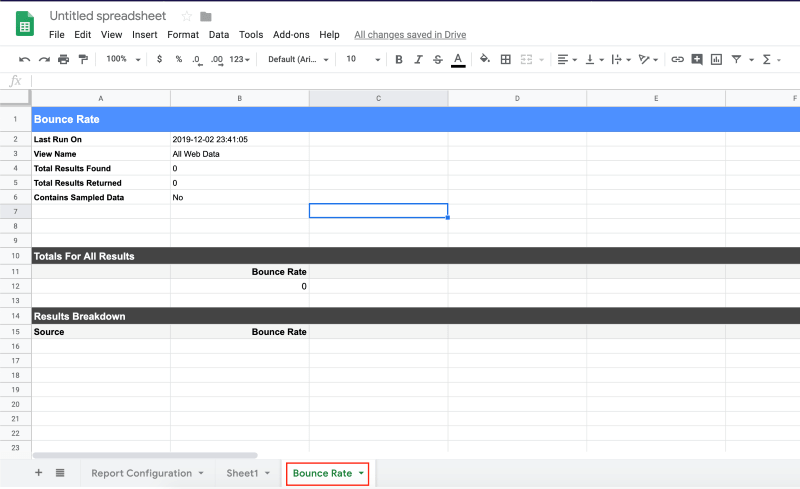
Task: Insert comment icon
Action: 697,60
